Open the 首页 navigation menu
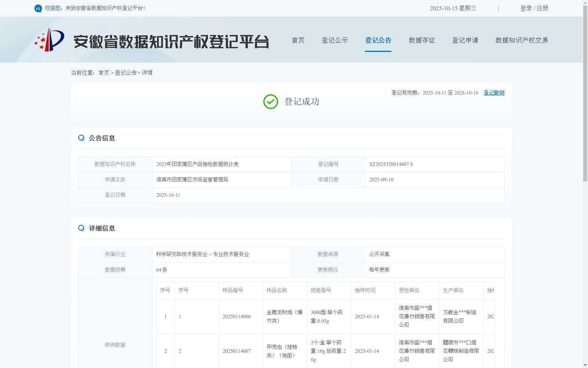Image resolution: width=588 pixels, height=368 pixels. coord(298,40)
